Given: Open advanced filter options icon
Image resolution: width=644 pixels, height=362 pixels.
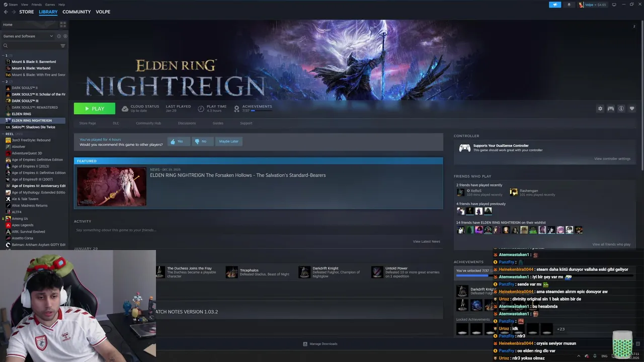Looking at the screenshot, I should [x=63, y=46].
